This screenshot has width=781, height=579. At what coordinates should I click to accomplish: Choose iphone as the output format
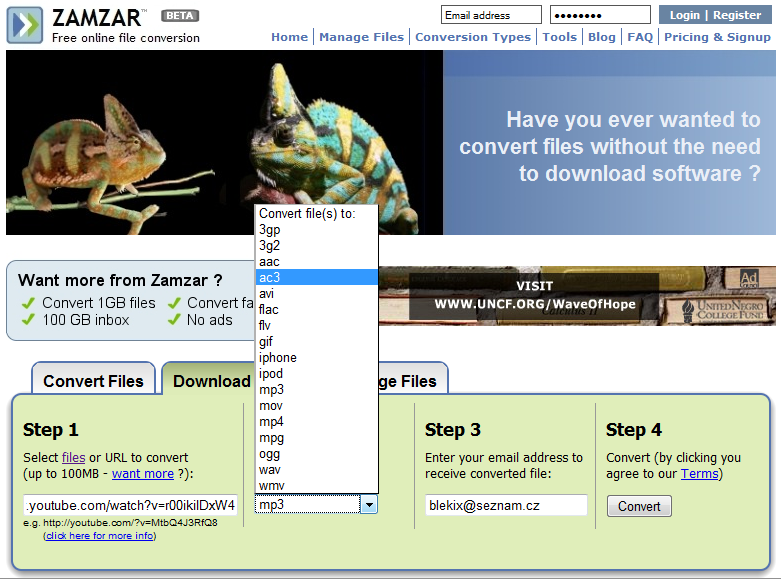click(317, 357)
